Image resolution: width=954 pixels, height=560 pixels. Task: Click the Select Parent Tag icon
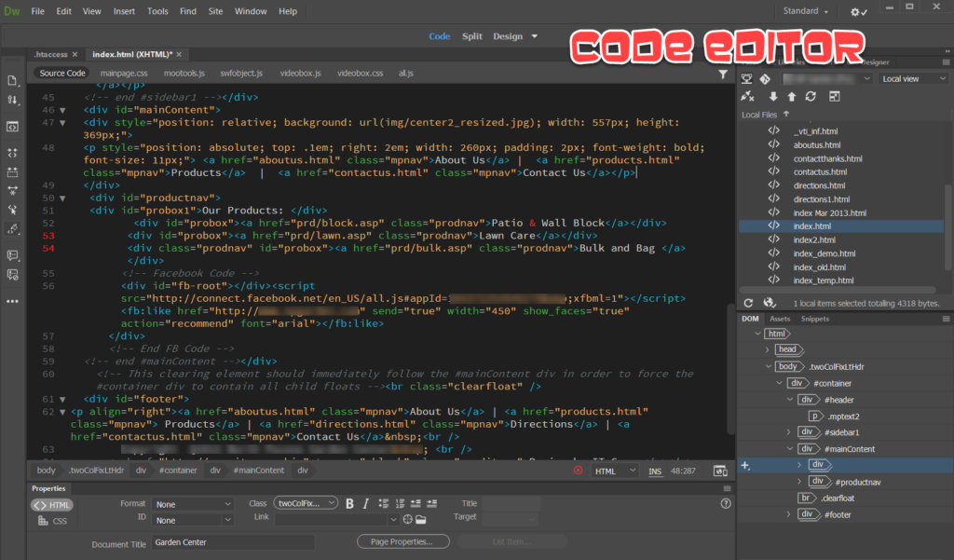12,210
